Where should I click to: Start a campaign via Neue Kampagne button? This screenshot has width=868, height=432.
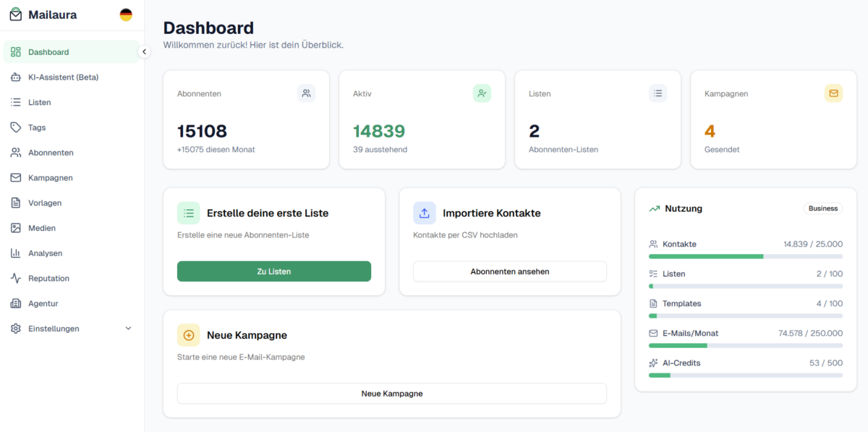391,393
